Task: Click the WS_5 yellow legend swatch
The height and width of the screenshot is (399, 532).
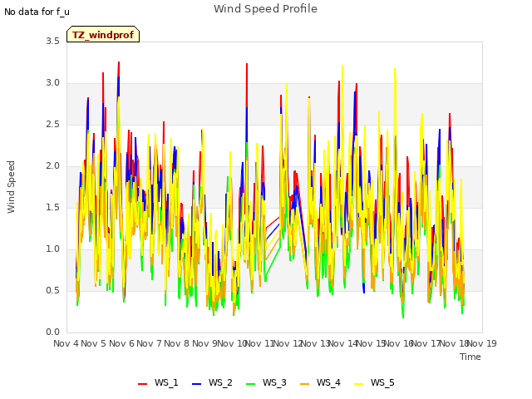Action: [358, 384]
